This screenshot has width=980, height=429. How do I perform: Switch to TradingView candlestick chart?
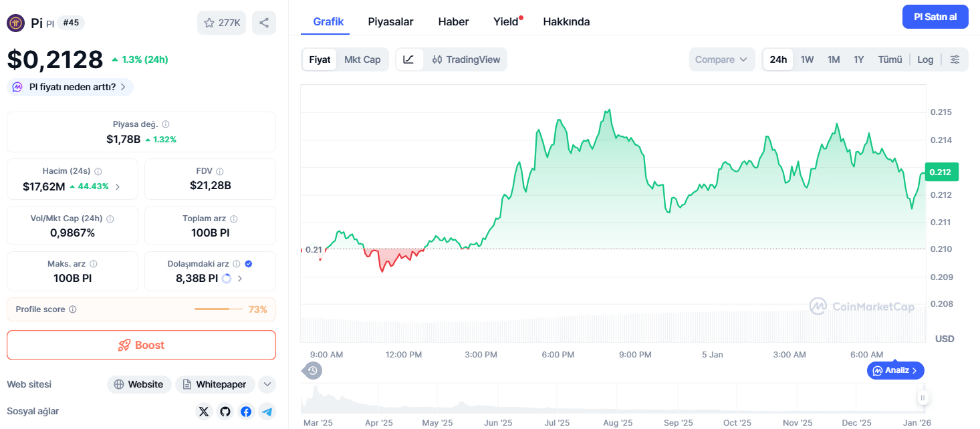point(466,59)
